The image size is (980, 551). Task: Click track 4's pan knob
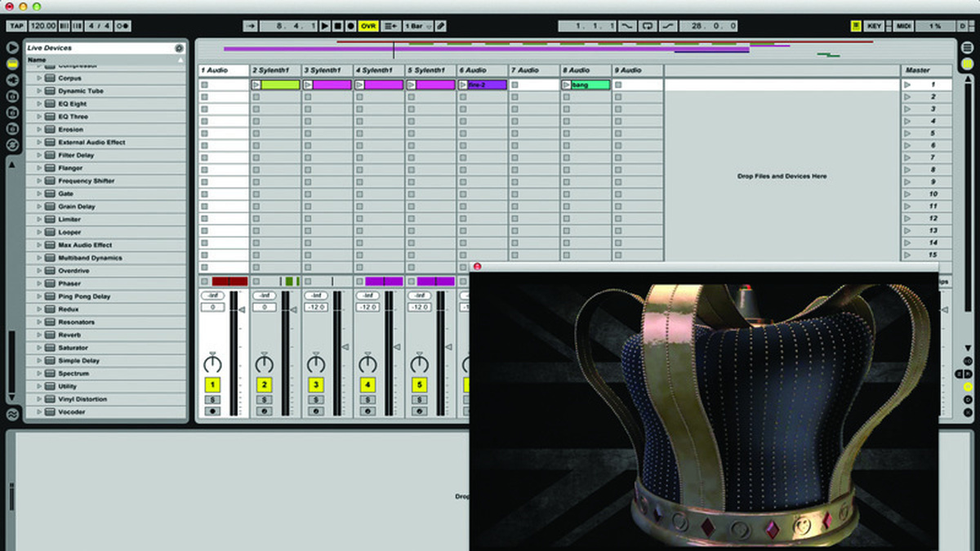coord(367,363)
